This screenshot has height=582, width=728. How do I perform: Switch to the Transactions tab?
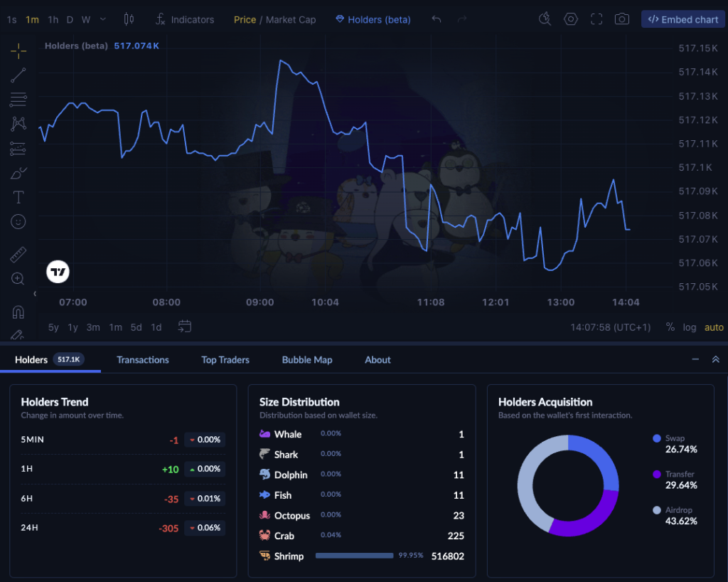coord(142,360)
